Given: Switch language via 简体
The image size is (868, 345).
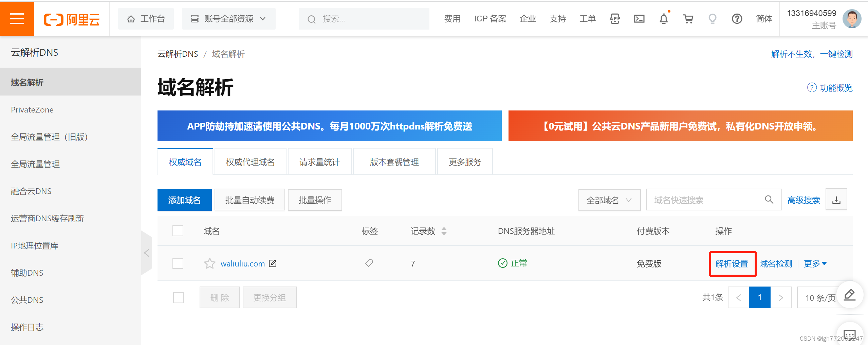Looking at the screenshot, I should click(x=764, y=19).
